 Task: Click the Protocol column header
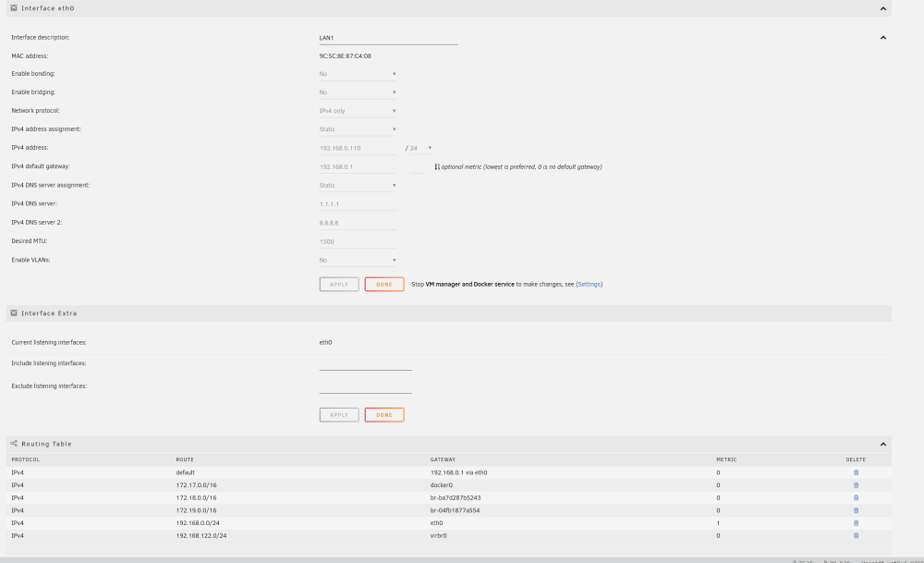point(25,459)
